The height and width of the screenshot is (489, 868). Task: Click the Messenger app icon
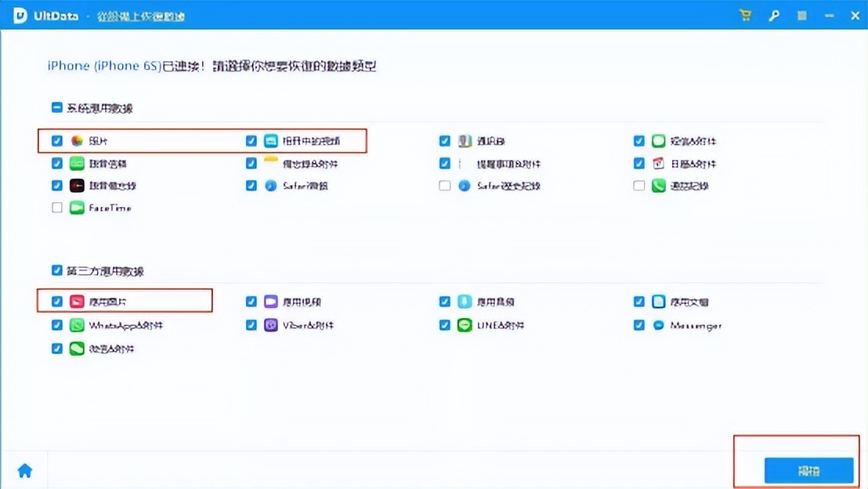pyautogui.click(x=657, y=324)
